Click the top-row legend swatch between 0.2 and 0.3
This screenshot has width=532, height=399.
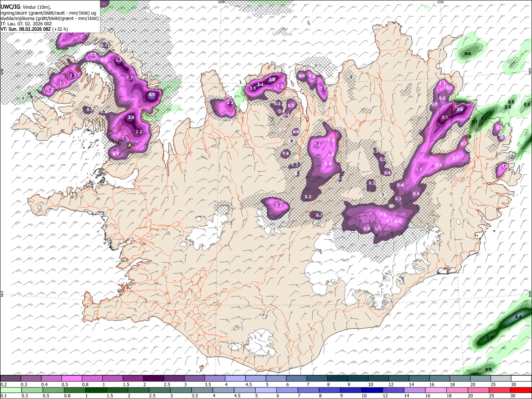coord(10,379)
